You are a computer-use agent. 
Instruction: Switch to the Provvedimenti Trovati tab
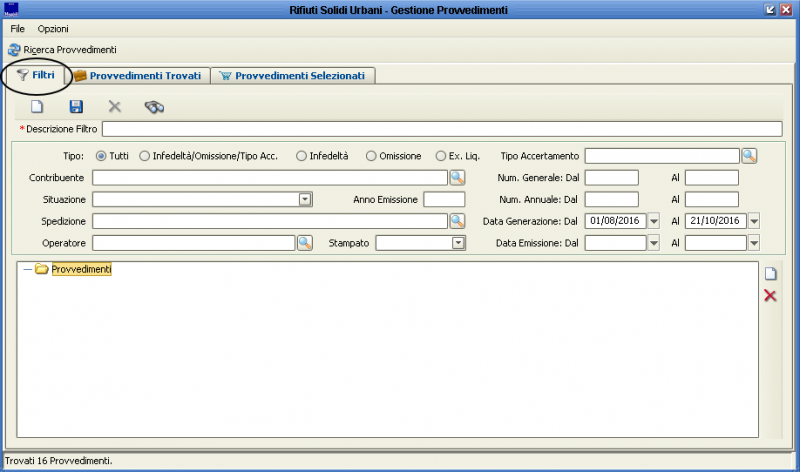click(x=138, y=76)
